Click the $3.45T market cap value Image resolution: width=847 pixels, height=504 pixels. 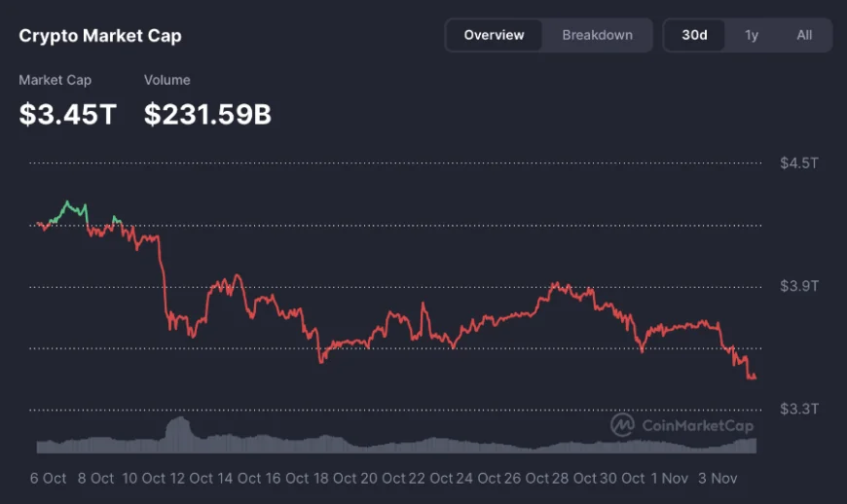point(67,115)
